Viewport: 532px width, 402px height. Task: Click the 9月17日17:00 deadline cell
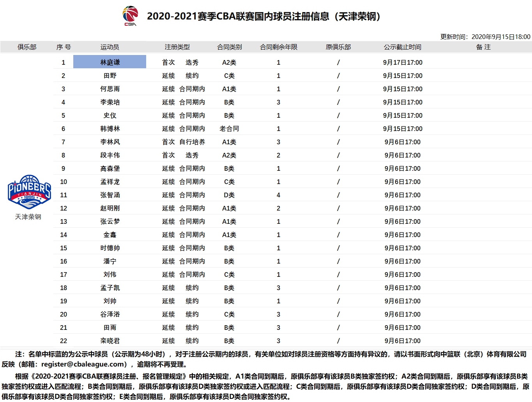click(403, 62)
